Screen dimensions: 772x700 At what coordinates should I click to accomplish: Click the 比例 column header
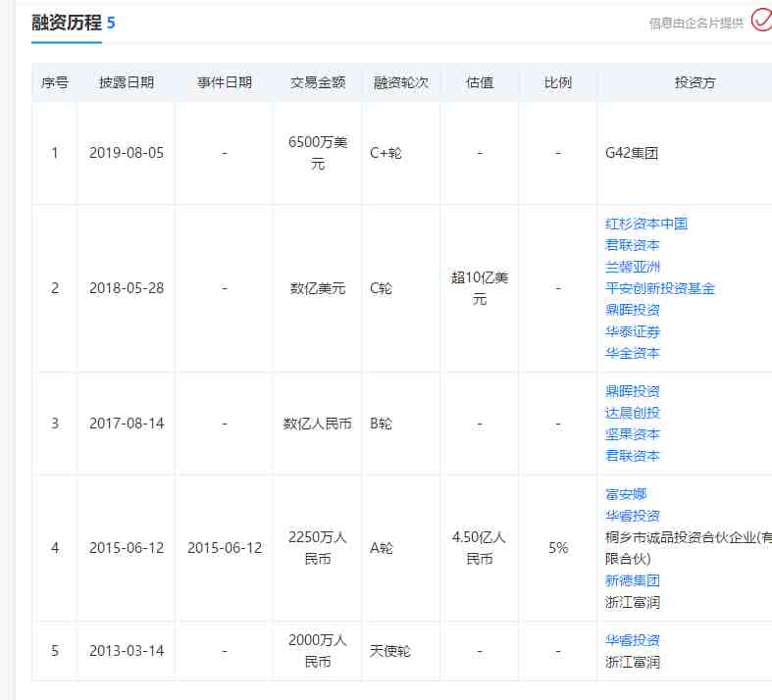558,82
